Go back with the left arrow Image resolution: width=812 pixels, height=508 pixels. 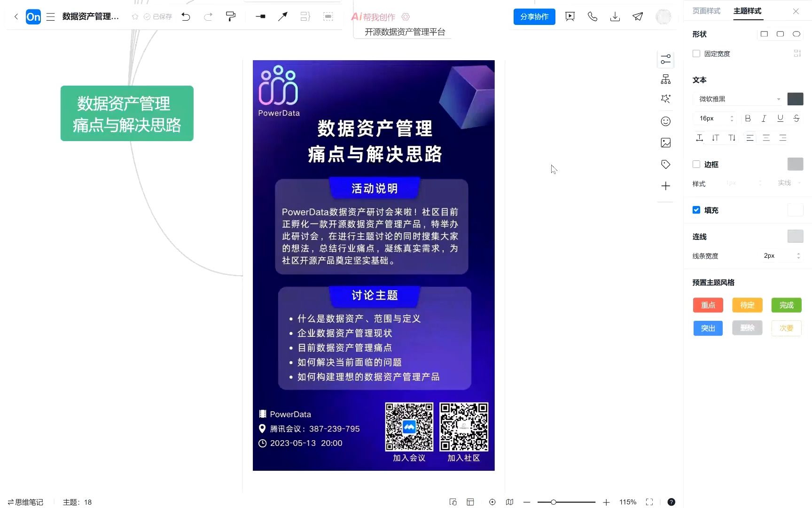[x=16, y=16]
